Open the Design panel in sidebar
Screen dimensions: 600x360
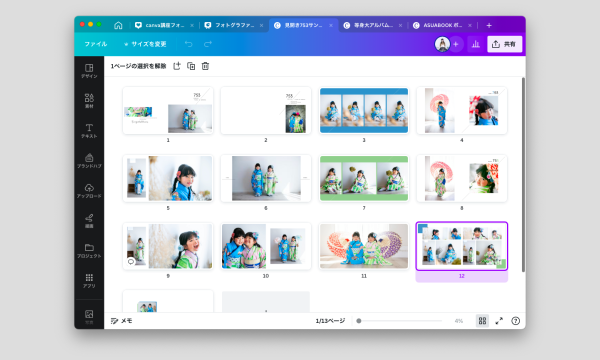pyautogui.click(x=89, y=71)
